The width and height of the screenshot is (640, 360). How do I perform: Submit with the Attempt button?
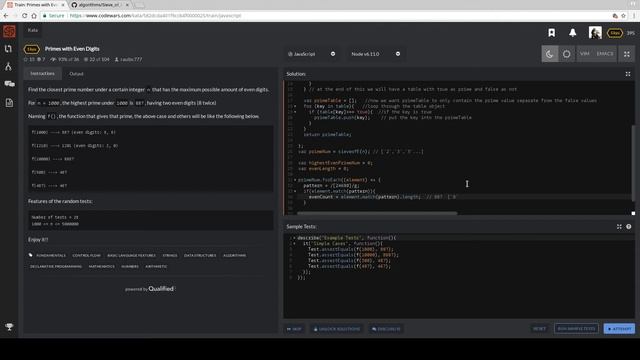[619, 329]
